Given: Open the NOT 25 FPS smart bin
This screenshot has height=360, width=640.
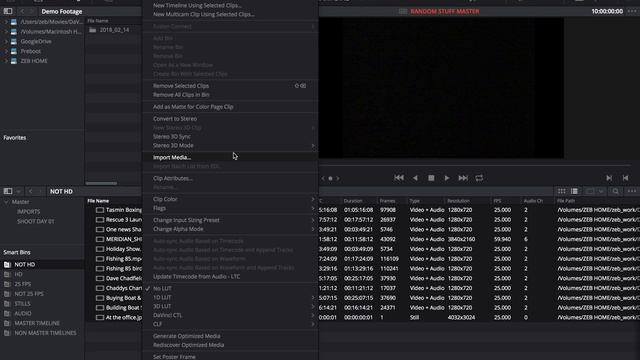Looking at the screenshot, I should click(29, 294).
